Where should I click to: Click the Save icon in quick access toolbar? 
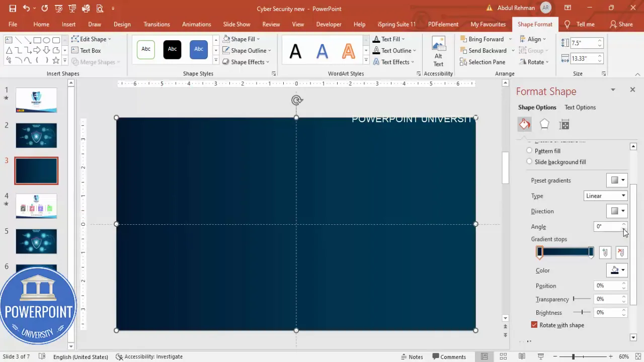13,9
